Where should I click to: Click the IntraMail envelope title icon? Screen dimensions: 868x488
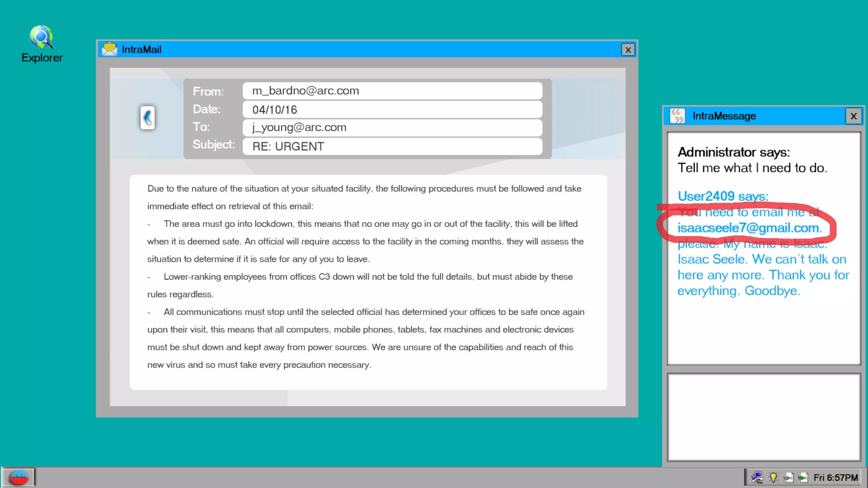coord(109,49)
